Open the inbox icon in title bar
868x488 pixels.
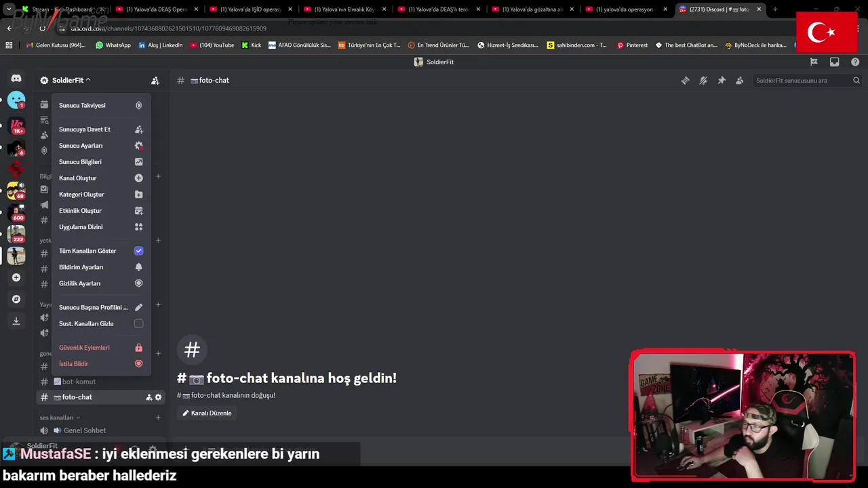pos(835,62)
